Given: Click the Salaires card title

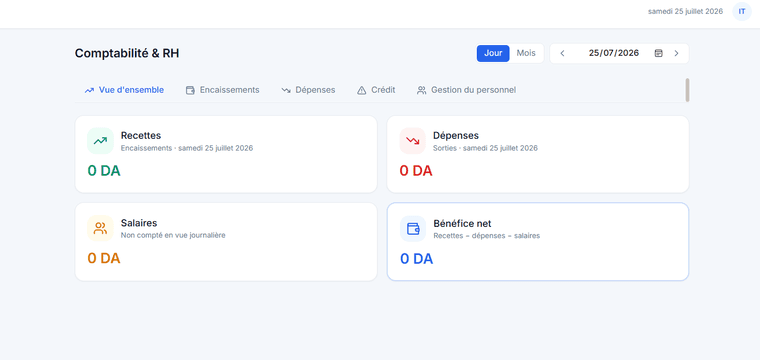Looking at the screenshot, I should click(139, 223).
